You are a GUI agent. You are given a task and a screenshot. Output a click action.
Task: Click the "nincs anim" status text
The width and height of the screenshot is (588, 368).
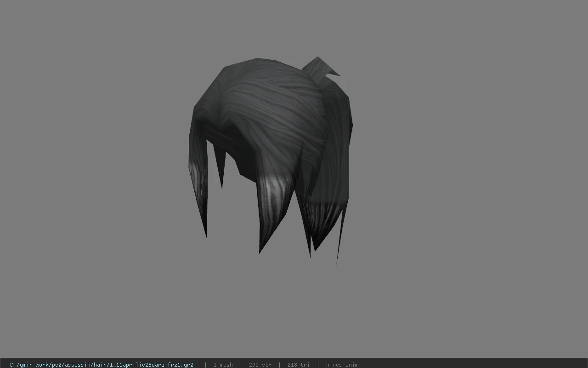(342, 365)
